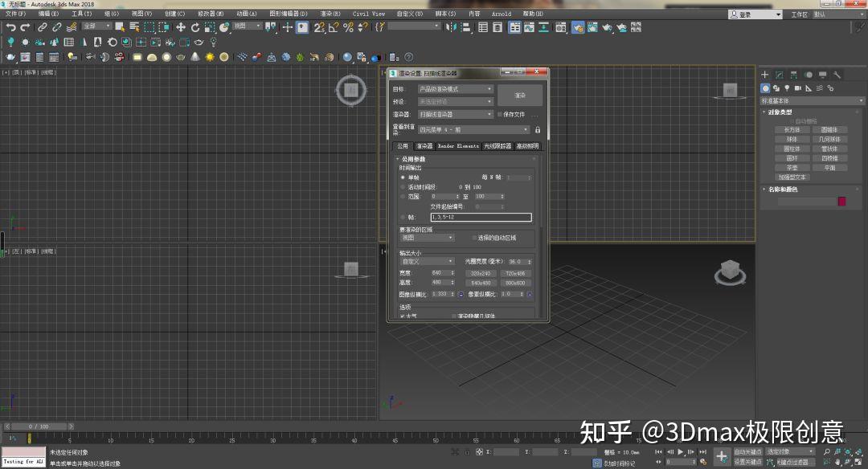Check the 选择的自动区域 option
The width and height of the screenshot is (868, 469).
(x=472, y=237)
